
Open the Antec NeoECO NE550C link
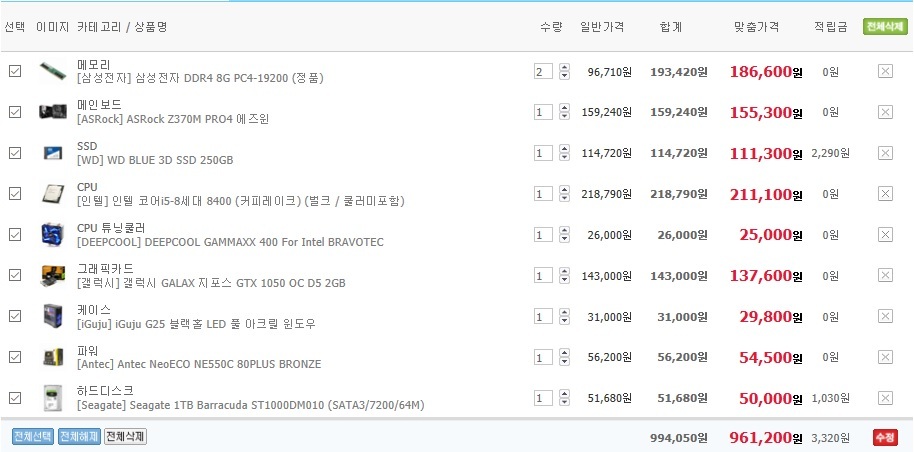(x=199, y=364)
